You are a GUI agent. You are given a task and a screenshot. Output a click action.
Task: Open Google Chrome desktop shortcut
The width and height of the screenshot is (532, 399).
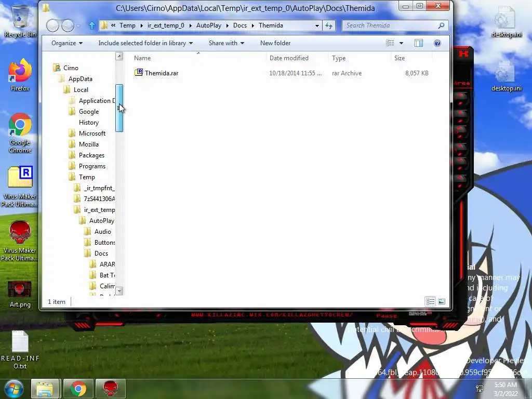20,133
